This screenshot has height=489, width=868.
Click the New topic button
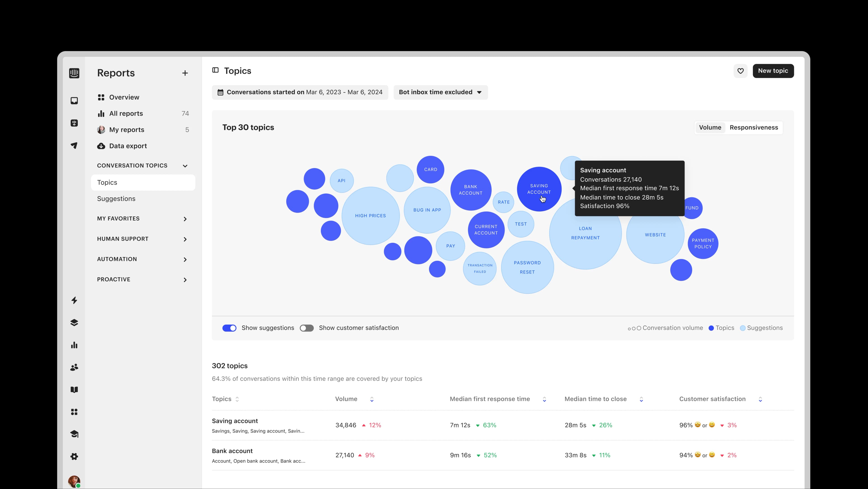[x=773, y=71]
